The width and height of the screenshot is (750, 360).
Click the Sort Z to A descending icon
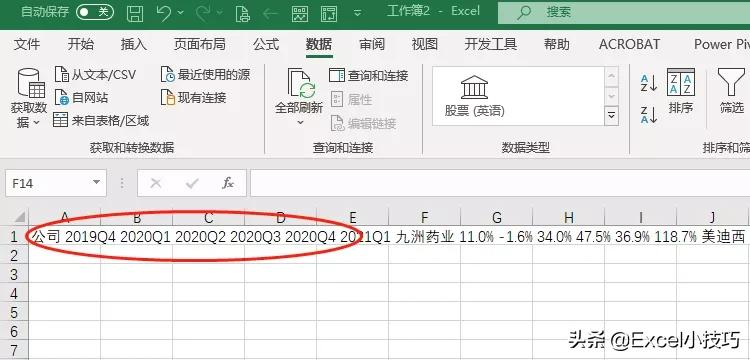[x=650, y=115]
